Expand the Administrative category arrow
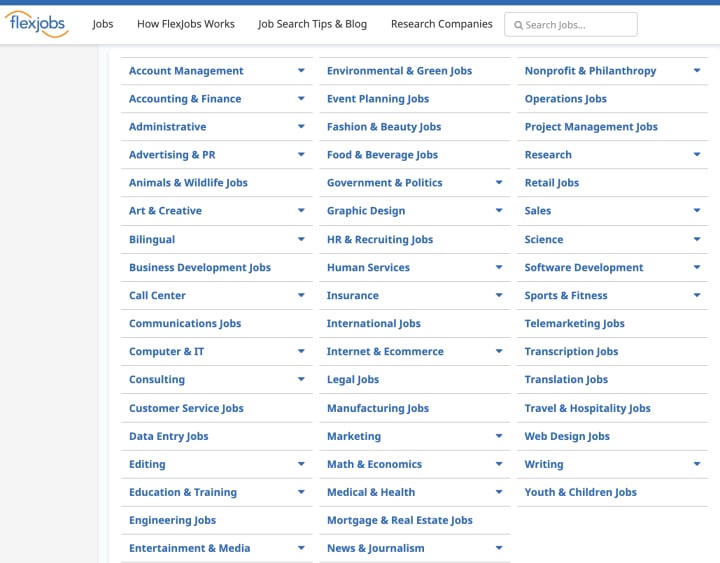 pyautogui.click(x=301, y=127)
